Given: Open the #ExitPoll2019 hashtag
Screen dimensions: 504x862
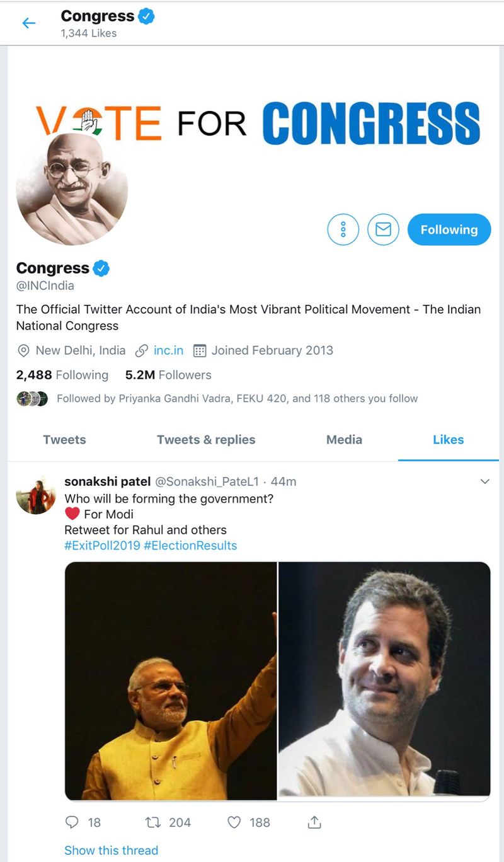Looking at the screenshot, I should tap(102, 546).
